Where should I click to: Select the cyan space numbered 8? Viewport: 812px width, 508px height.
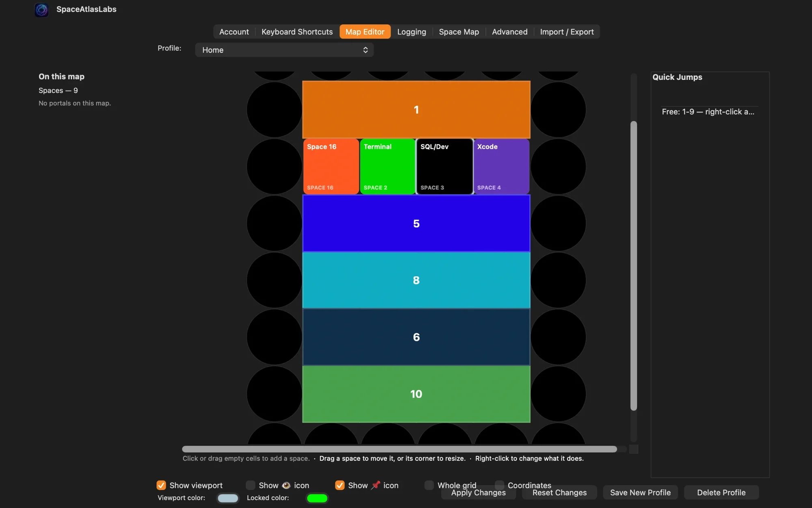[416, 280]
